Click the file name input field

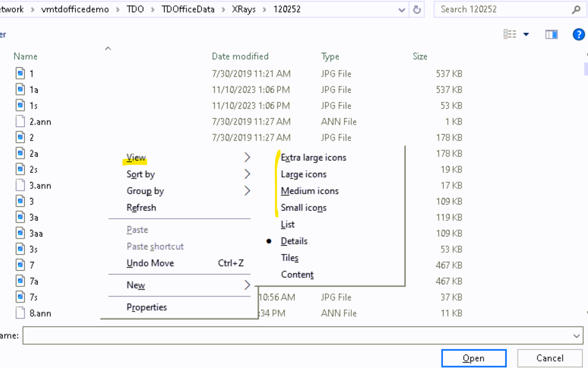(x=292, y=336)
